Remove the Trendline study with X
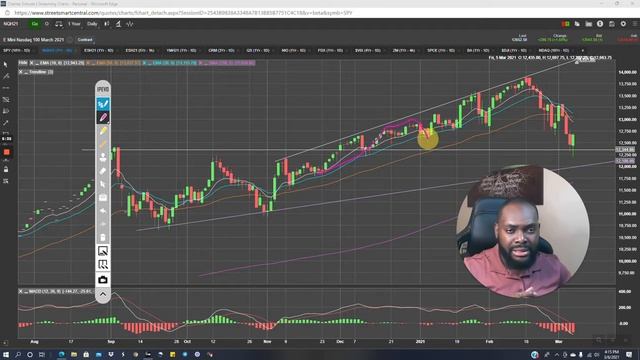 click(21, 72)
